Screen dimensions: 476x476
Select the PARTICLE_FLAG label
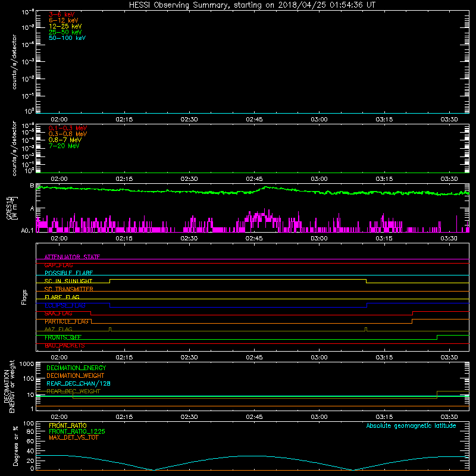coord(67,321)
